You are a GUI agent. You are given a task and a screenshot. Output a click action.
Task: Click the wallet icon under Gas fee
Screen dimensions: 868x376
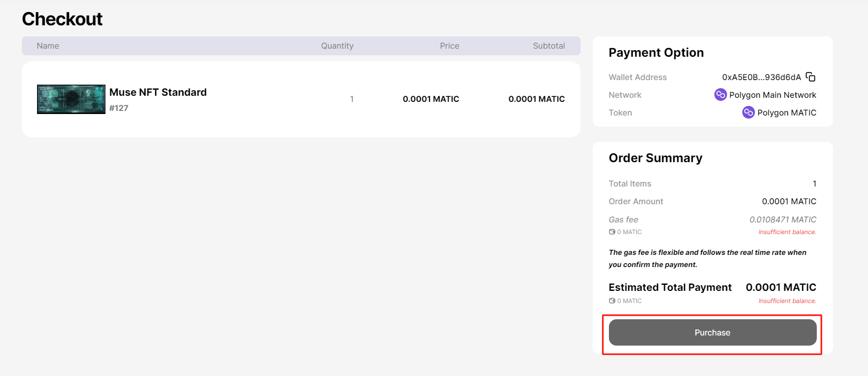tap(612, 232)
